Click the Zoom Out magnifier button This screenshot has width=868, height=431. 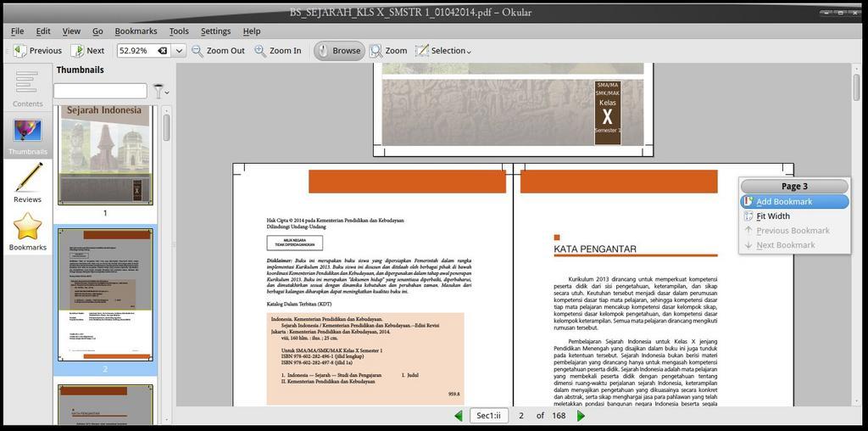pyautogui.click(x=218, y=51)
